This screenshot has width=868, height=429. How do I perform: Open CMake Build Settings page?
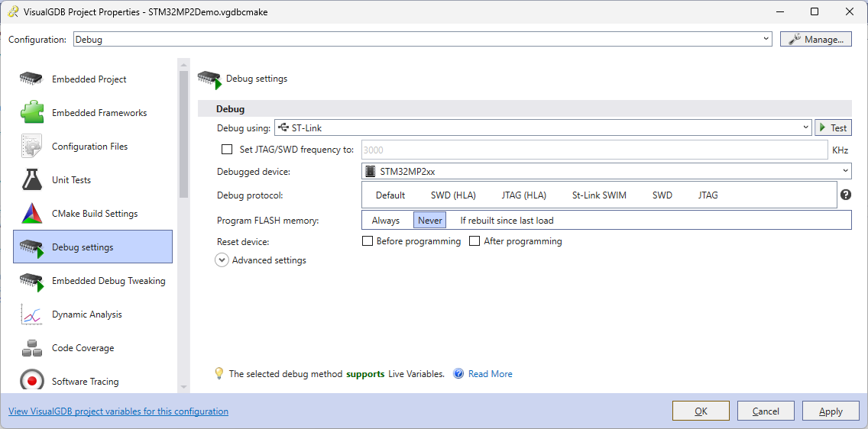pyautogui.click(x=93, y=214)
